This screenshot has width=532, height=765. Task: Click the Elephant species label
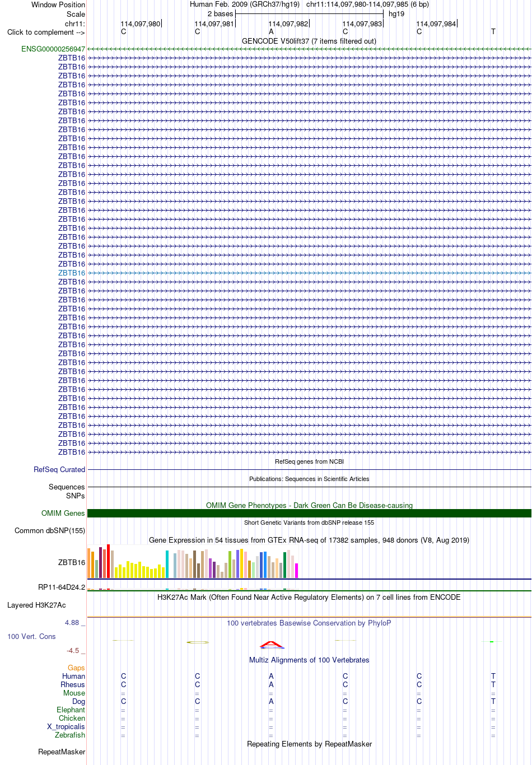click(71, 710)
